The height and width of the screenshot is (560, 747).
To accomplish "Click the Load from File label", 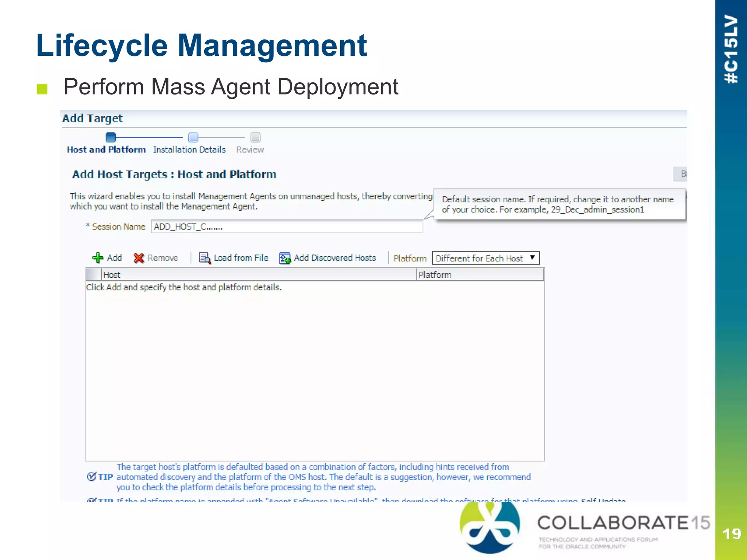I will pos(241,258).
